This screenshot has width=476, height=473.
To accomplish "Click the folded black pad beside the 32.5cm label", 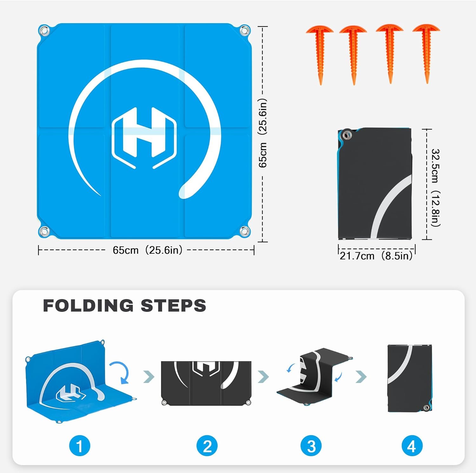I will tap(375, 184).
